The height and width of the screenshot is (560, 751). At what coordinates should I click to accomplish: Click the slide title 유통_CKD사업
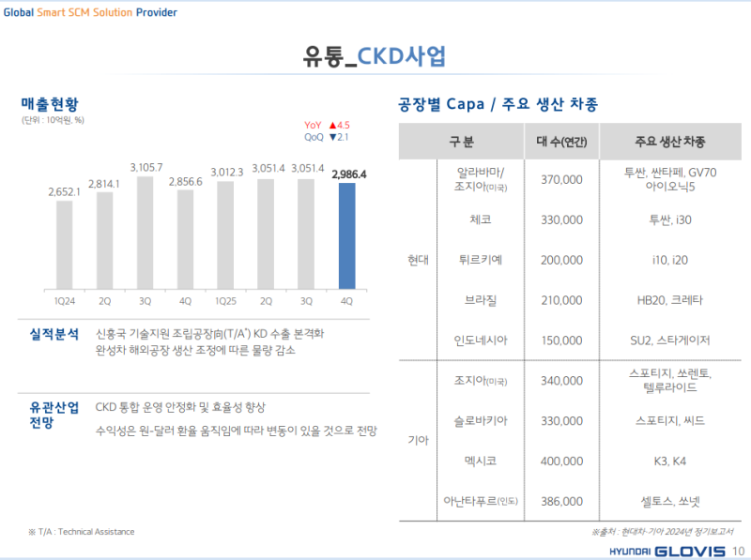(x=375, y=55)
